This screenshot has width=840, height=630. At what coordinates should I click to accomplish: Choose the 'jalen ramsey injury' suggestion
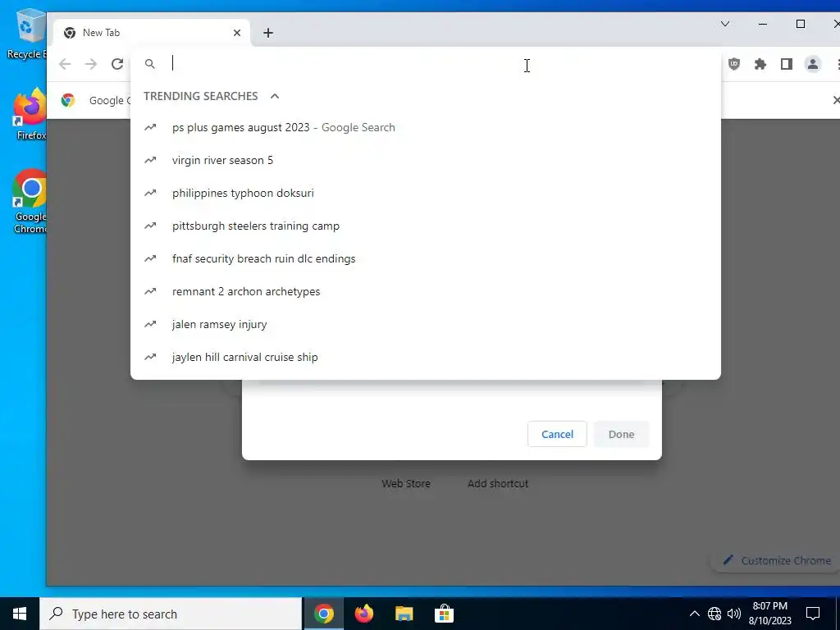426,324
